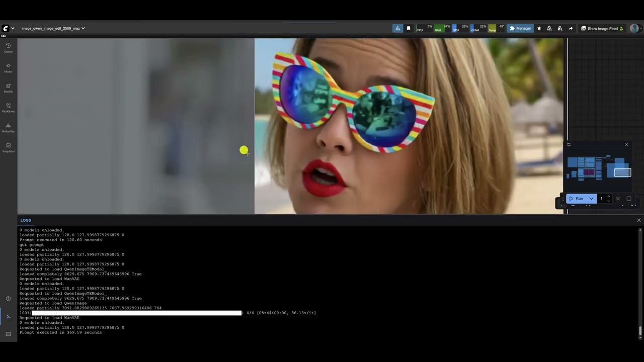Click the RAM usage monitor
644x362 pixels.
[x=442, y=28]
